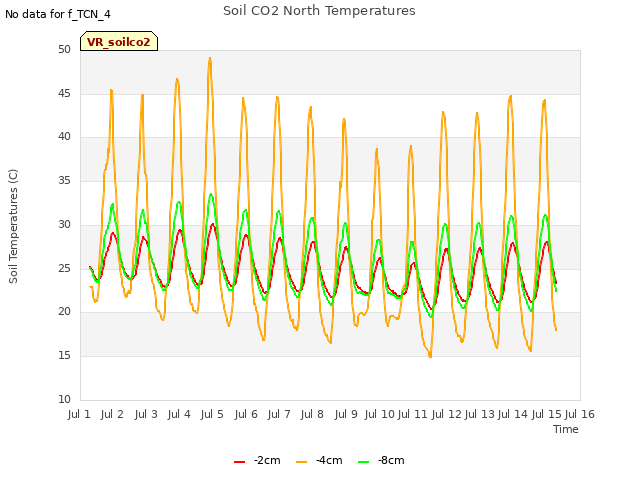Click the chart title Soil CO2 North Temperatures
The image size is (640, 480).
pyautogui.click(x=319, y=11)
